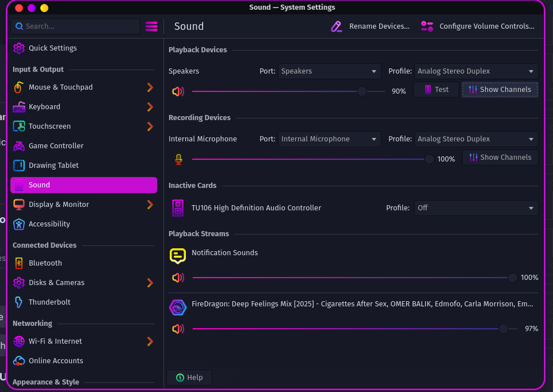Click the hamburger menu icon beside search
The height and width of the screenshot is (392, 553).
click(151, 26)
